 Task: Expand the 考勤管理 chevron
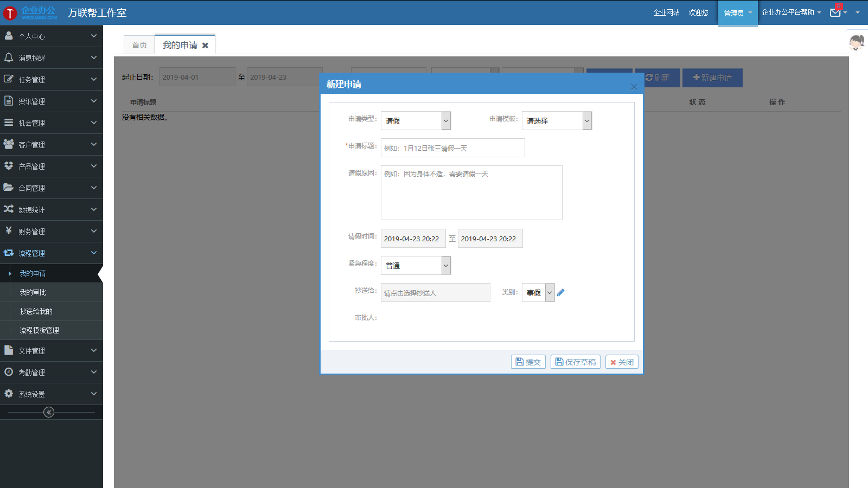94,372
